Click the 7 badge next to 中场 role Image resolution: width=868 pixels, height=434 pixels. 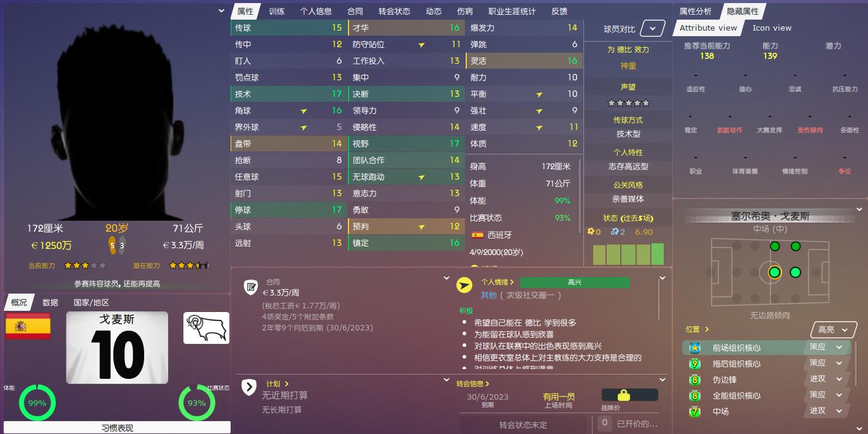[694, 411]
